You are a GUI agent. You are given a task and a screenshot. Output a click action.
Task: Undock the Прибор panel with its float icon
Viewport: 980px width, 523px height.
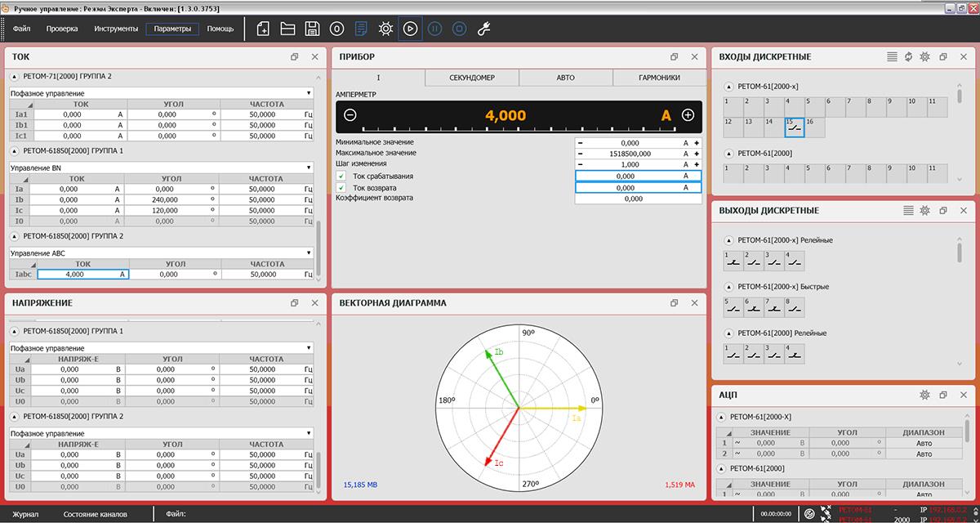[675, 57]
